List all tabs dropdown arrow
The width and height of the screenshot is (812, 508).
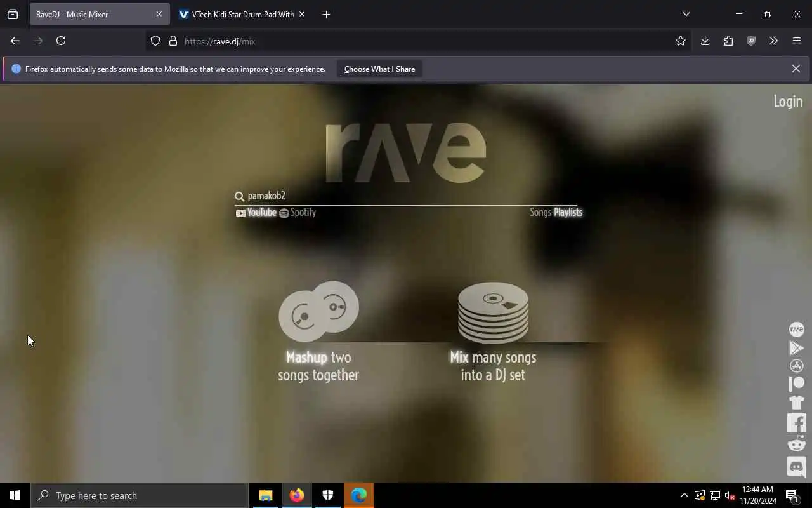click(x=686, y=14)
